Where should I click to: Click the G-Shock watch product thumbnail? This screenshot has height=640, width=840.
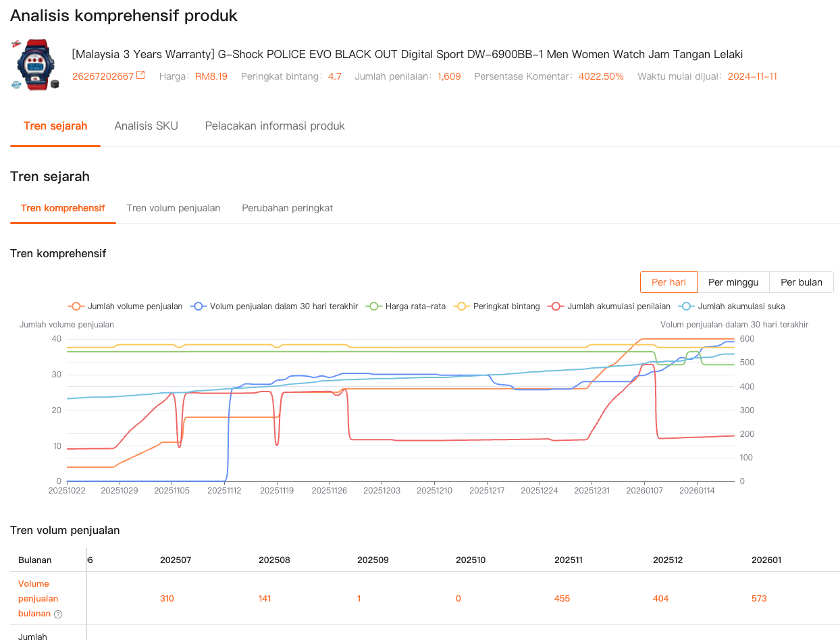point(34,64)
